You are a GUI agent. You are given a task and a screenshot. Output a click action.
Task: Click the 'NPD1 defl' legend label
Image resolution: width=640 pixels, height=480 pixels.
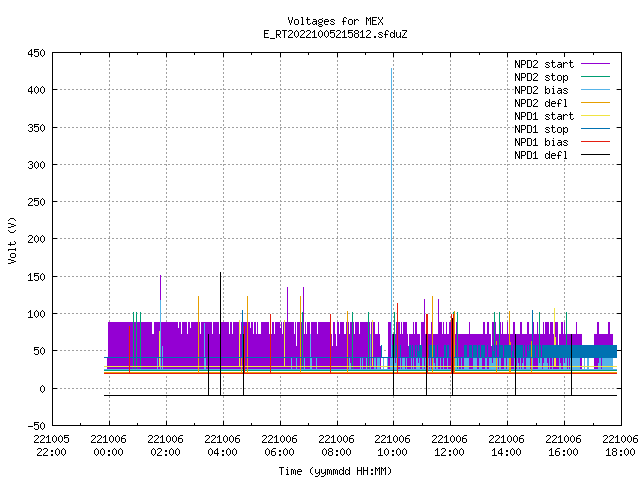click(541, 156)
